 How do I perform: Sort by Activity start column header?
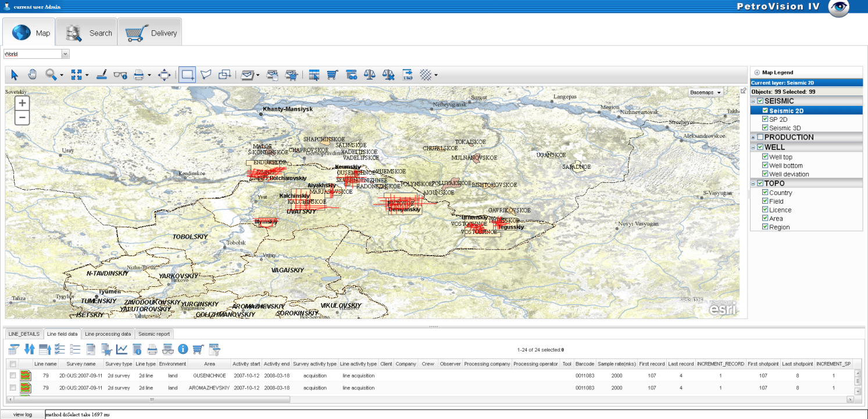[247, 364]
